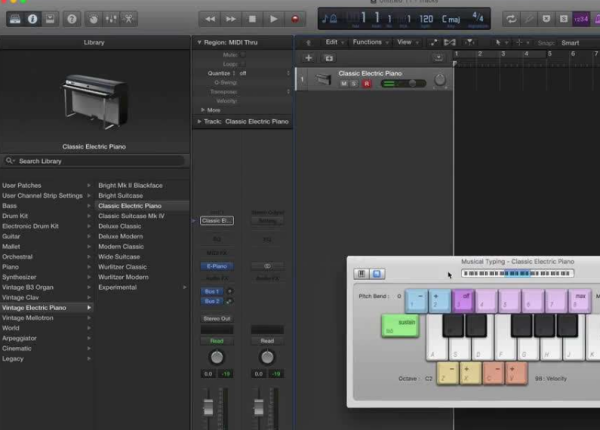Open Quick Help question mark icon
This screenshot has width=600, height=430.
pos(72,19)
